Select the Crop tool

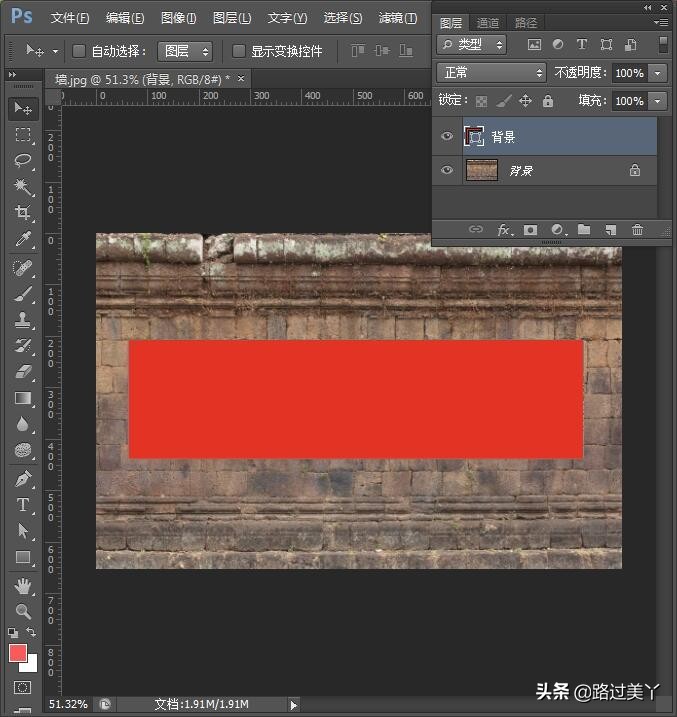click(23, 212)
